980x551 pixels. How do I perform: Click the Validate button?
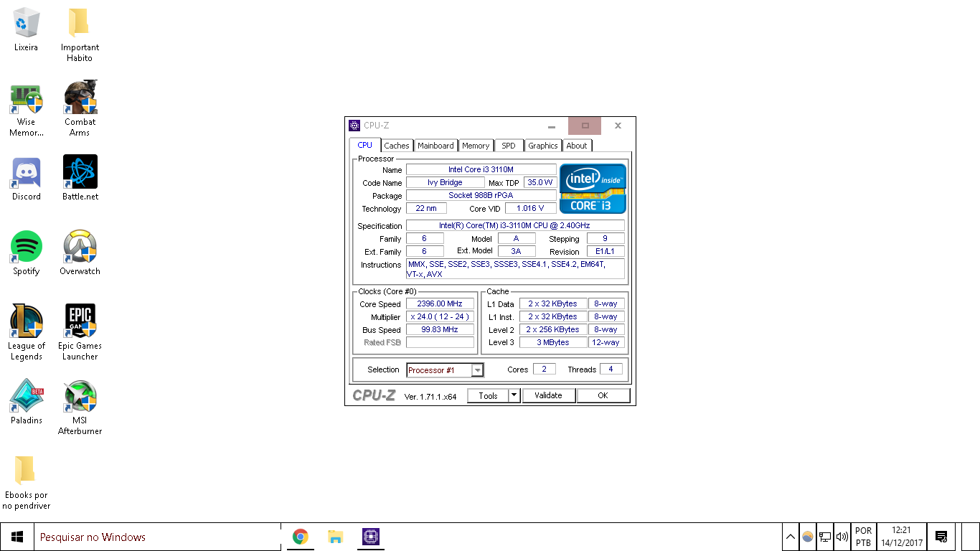549,395
